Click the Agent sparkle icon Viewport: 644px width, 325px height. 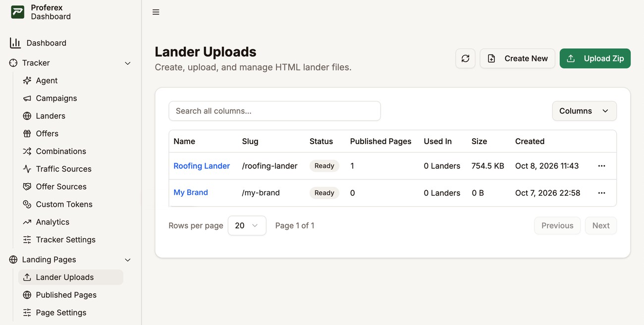27,81
